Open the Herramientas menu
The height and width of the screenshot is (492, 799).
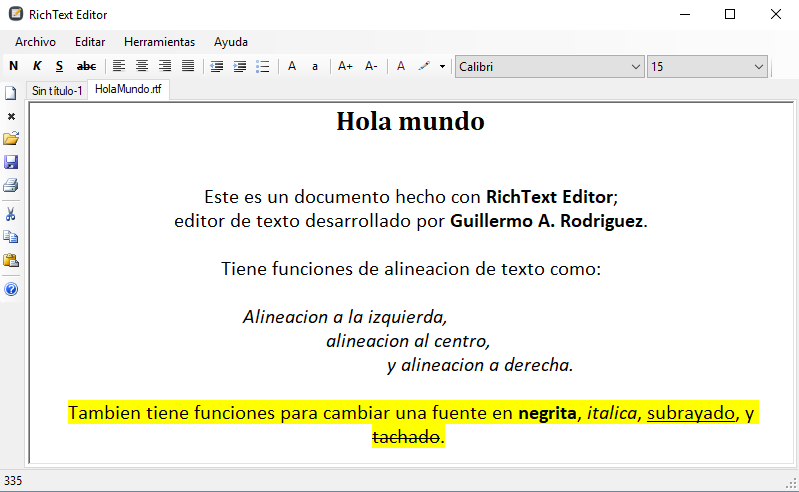[x=159, y=42]
